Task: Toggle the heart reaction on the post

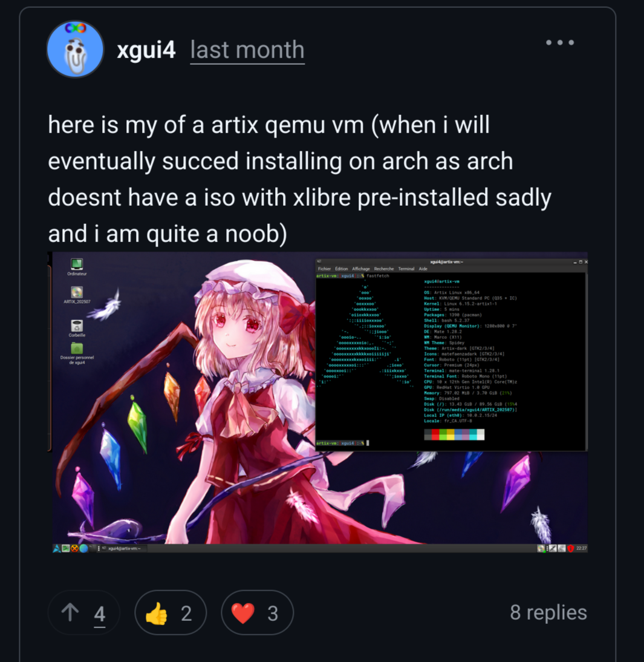Action: [x=257, y=612]
